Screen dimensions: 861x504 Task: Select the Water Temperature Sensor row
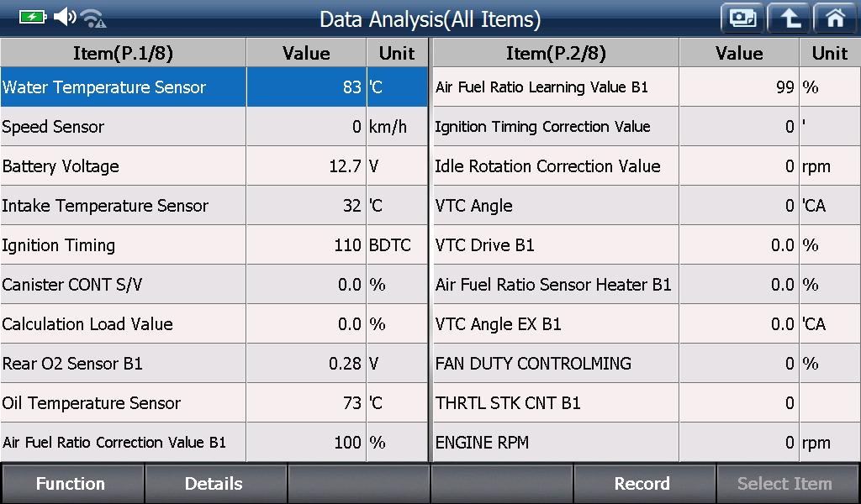point(214,87)
